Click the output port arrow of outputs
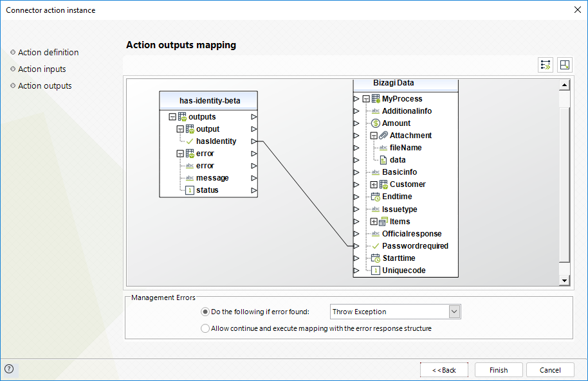588x381 pixels. (x=254, y=117)
